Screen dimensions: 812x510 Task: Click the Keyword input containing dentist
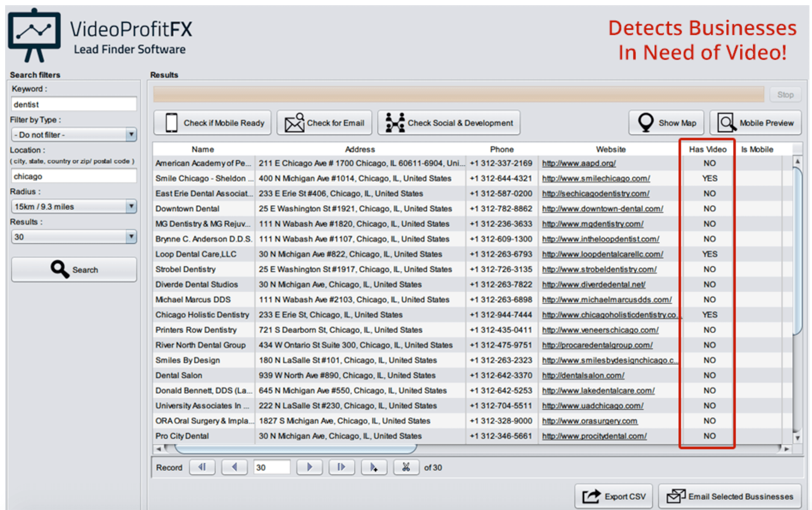click(74, 104)
